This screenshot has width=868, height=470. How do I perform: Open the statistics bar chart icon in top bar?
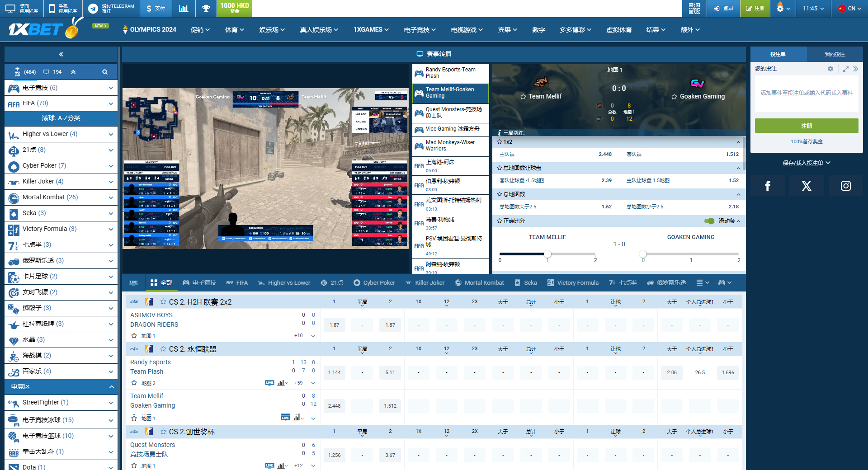(x=183, y=8)
